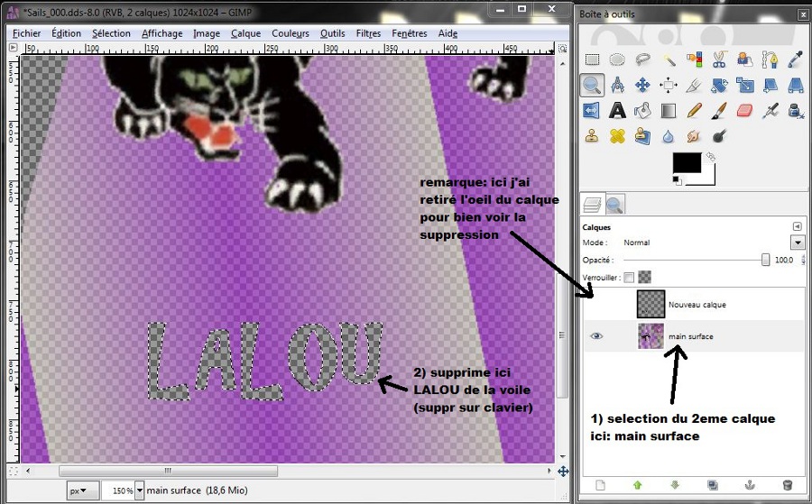The width and height of the screenshot is (812, 504).
Task: Select the Clone stamp tool
Action: 592,135
